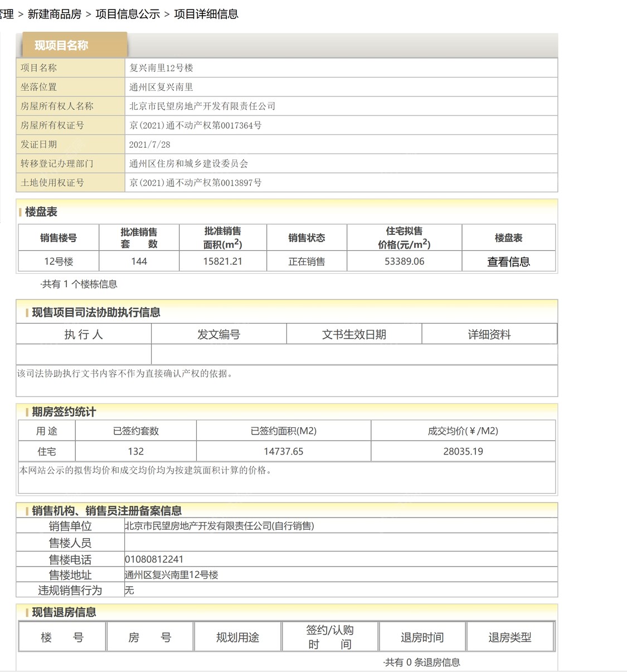Click 现售项目司法协助执行信息 heading
The height and width of the screenshot is (672, 627).
point(96,312)
